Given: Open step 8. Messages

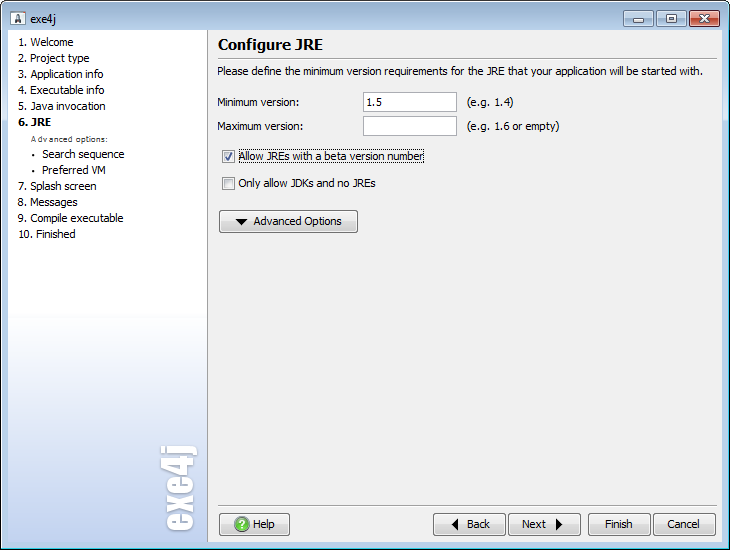Looking at the screenshot, I should (x=47, y=202).
